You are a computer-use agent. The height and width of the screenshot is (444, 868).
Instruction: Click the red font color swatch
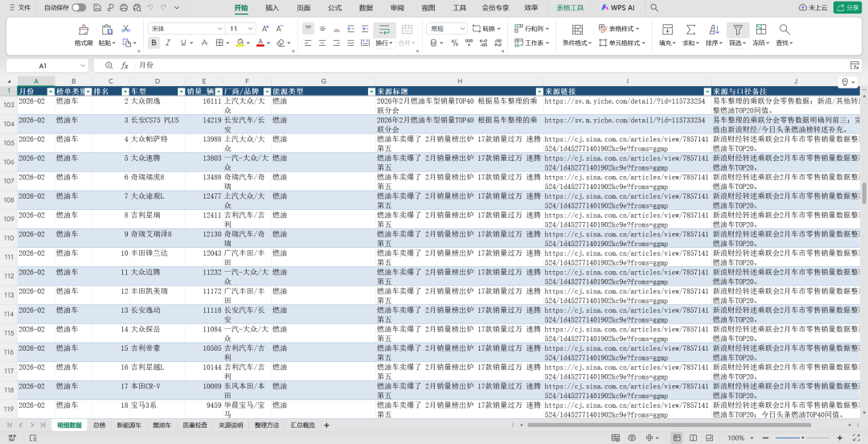point(260,43)
